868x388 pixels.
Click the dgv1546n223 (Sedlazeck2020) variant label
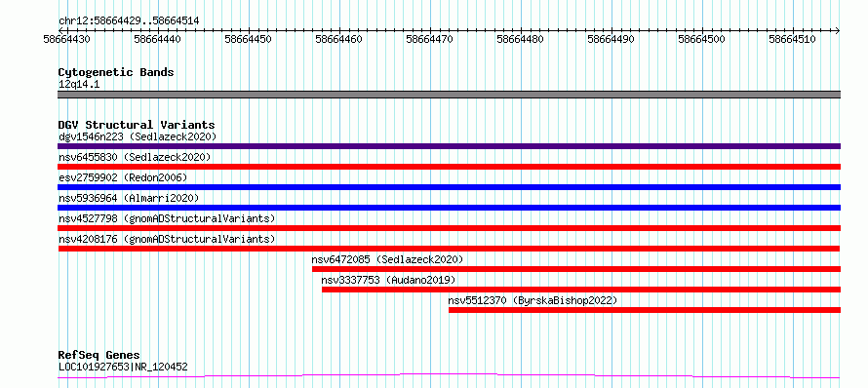coord(138,136)
